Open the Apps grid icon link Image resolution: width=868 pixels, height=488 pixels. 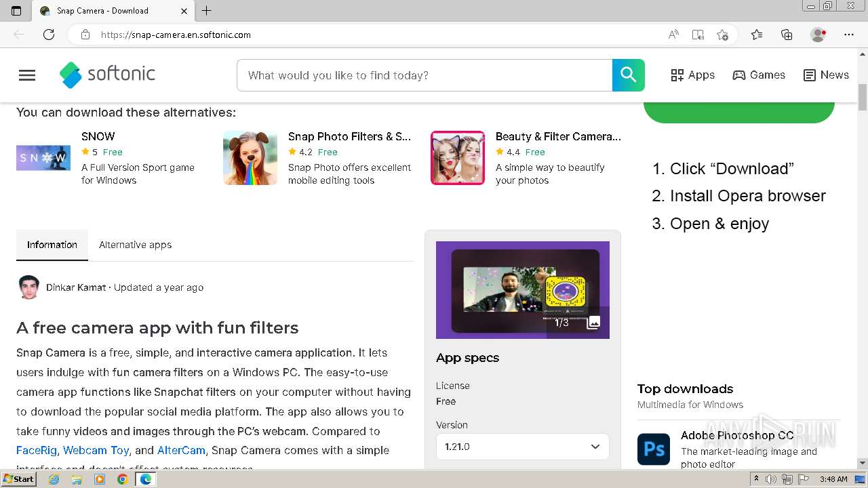692,75
